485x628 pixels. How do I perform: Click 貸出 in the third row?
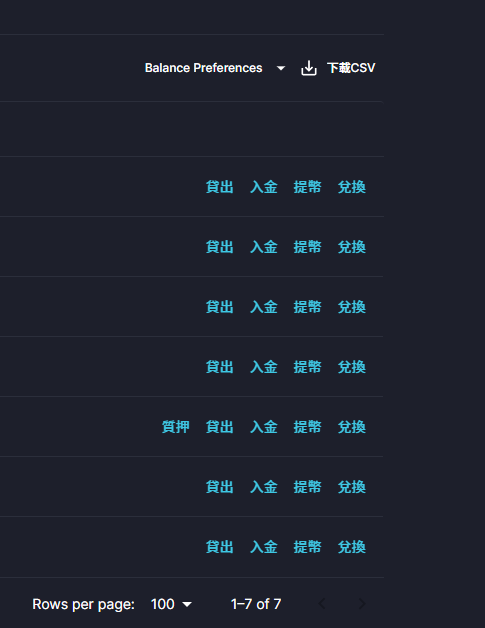(219, 307)
